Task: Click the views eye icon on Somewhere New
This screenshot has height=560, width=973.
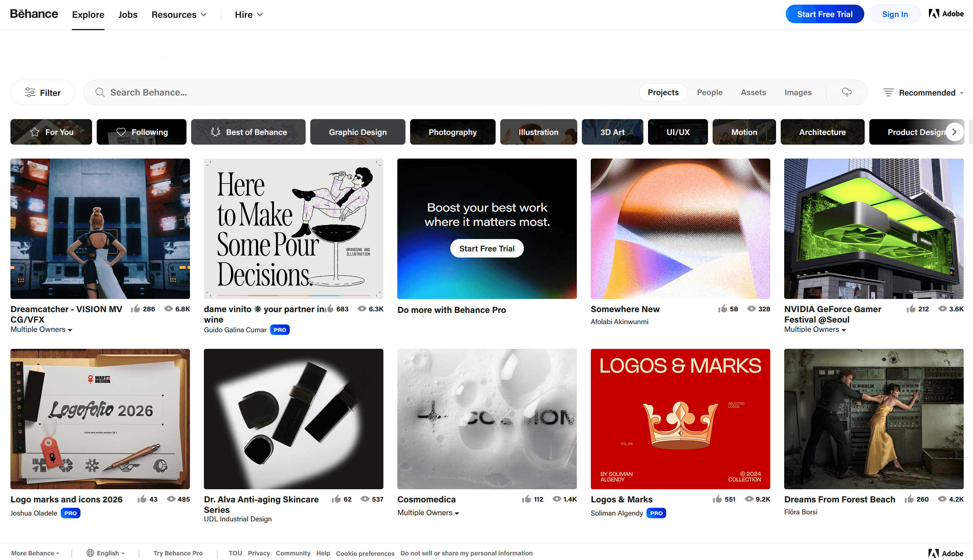Action: pyautogui.click(x=751, y=309)
